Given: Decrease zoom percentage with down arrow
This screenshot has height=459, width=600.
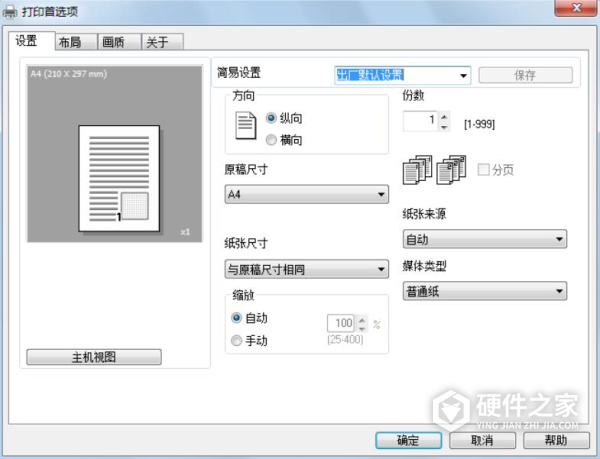Looking at the screenshot, I should pos(362,328).
